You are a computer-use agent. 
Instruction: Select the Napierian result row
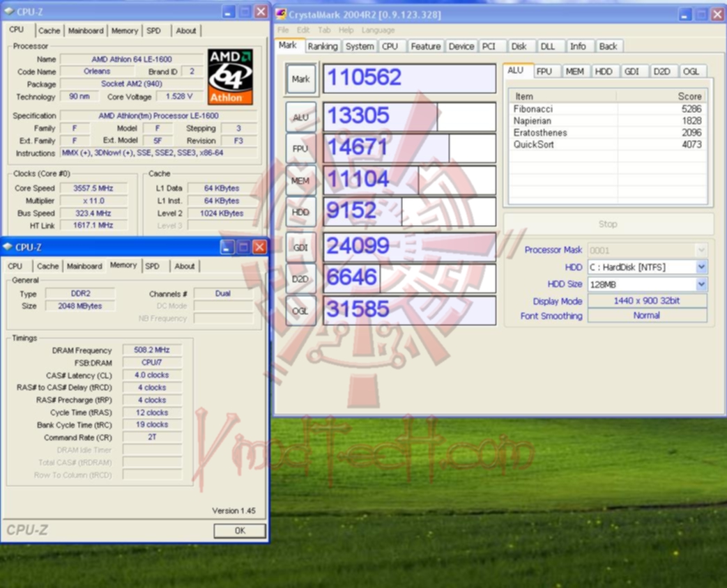608,121
